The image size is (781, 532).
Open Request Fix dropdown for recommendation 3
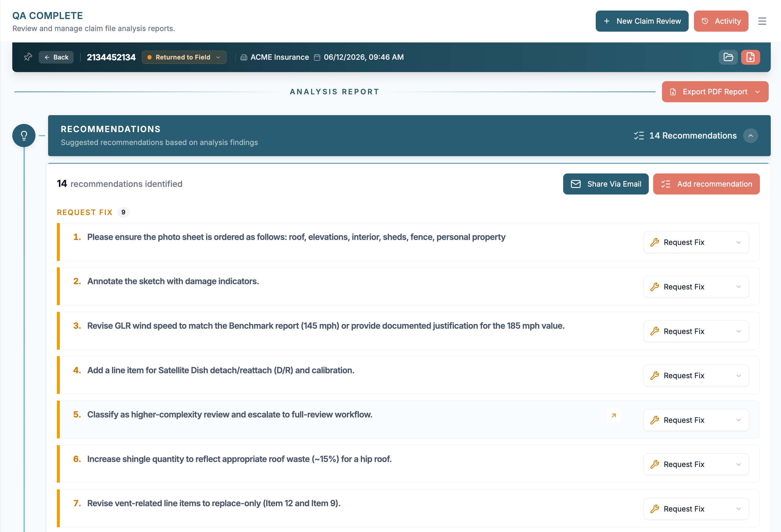[696, 331]
